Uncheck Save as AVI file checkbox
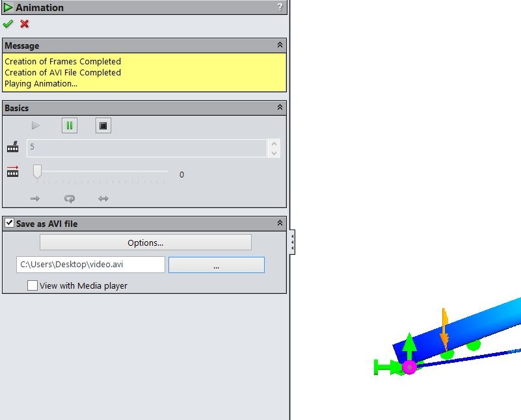The image size is (521, 420). pos(9,223)
